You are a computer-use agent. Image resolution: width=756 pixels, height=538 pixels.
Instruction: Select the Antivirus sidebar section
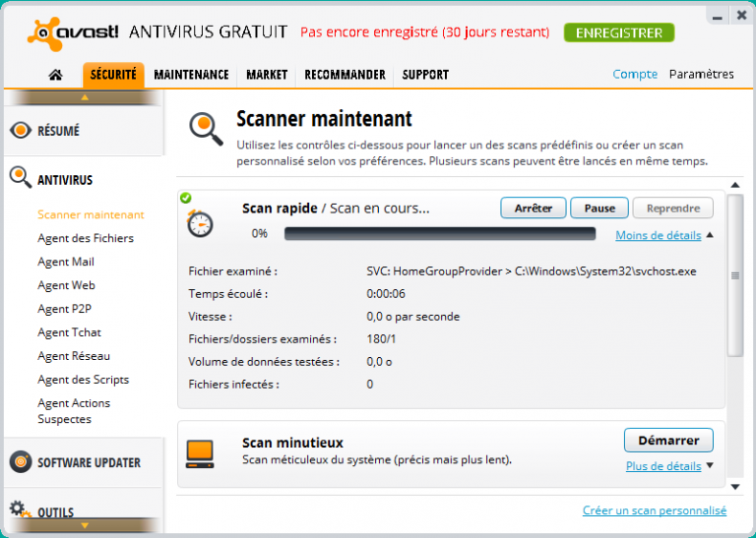[x=65, y=180]
